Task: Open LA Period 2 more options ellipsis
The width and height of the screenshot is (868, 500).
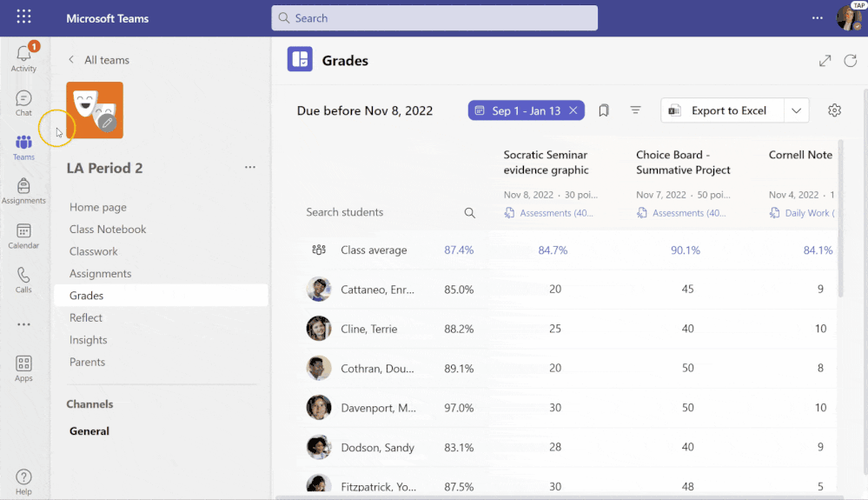Action: tap(250, 167)
